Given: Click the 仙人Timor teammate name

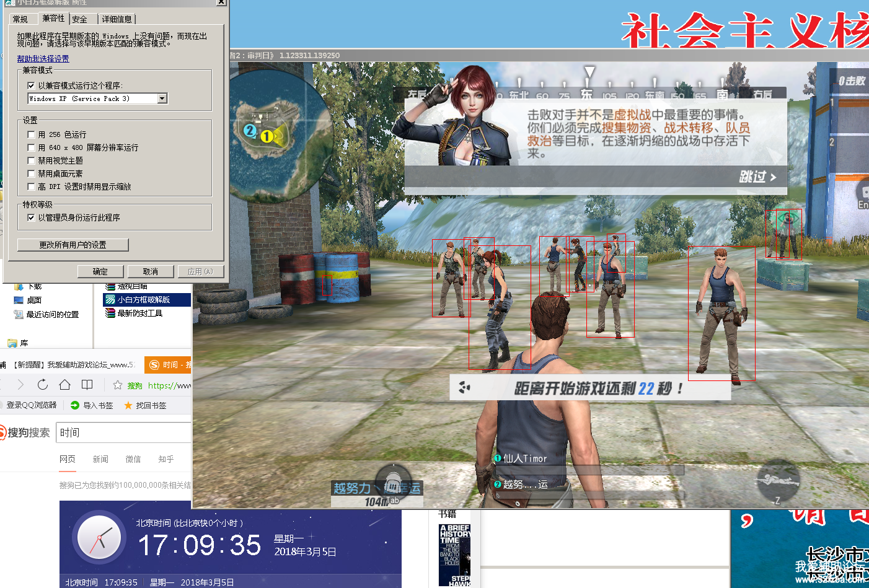Looking at the screenshot, I should tap(525, 459).
